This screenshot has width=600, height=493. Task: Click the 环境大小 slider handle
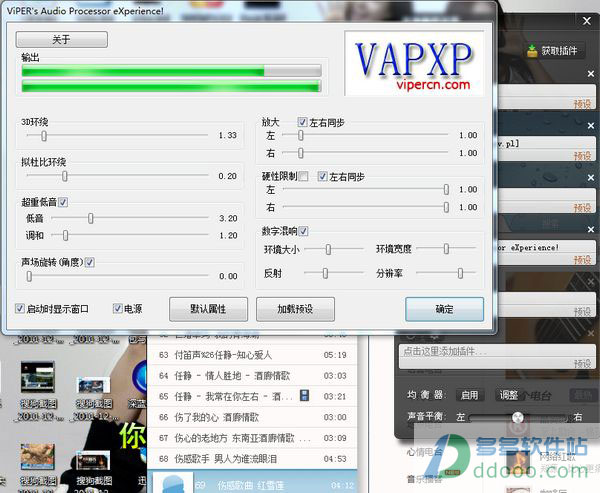pos(328,249)
